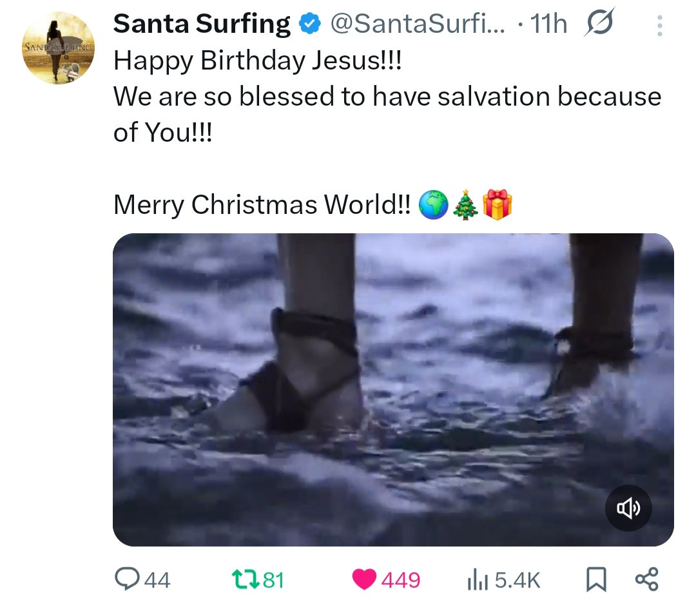This screenshot has height=616, width=696.
Task: Click the "Happy Birthday Jesus!!!" text
Action: (257, 61)
